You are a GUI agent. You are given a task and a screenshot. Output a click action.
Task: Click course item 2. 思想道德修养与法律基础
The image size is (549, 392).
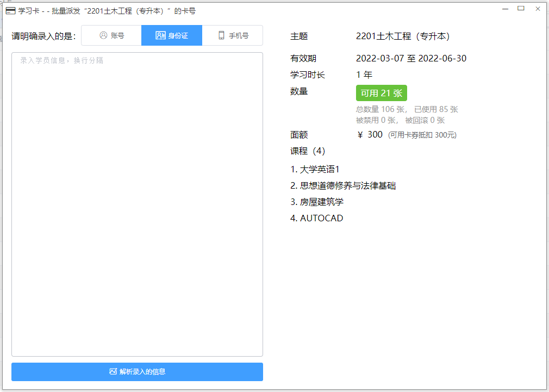click(x=343, y=185)
